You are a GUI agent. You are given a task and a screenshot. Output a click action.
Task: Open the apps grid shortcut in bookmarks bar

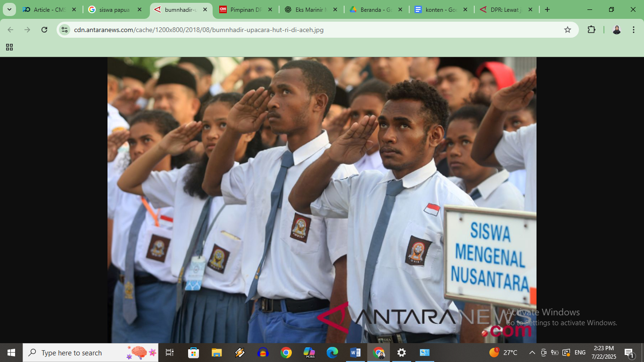tap(9, 47)
